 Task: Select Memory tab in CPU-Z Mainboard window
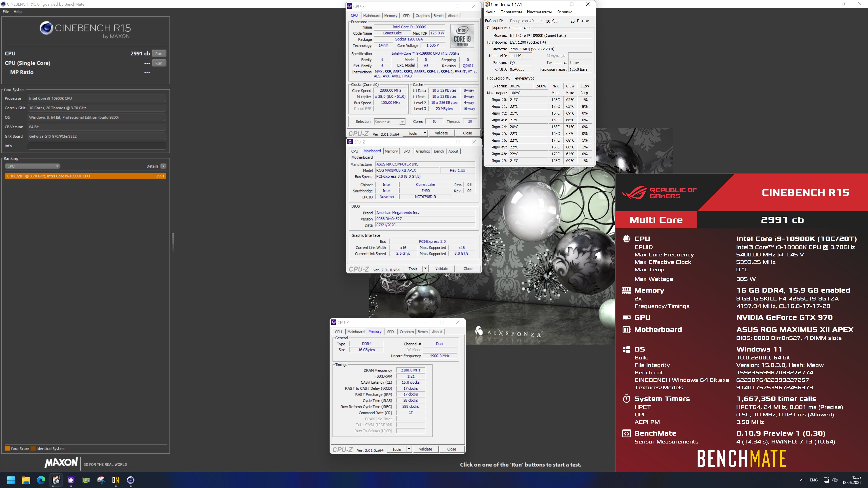391,151
